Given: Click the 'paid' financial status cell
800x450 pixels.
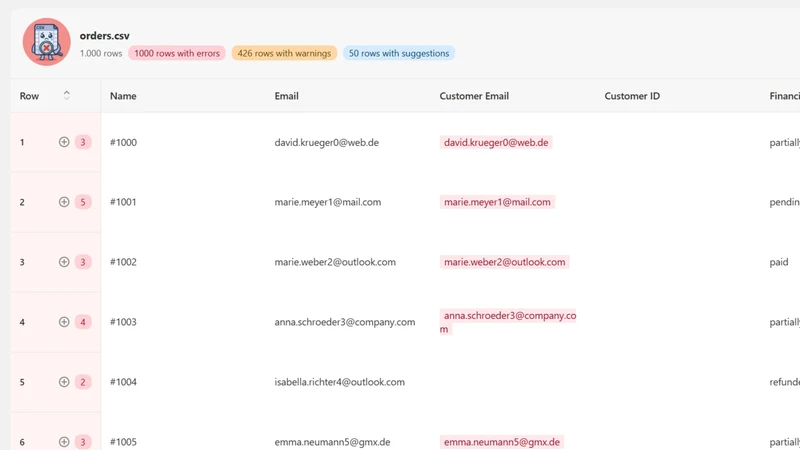Looking at the screenshot, I should [x=779, y=262].
